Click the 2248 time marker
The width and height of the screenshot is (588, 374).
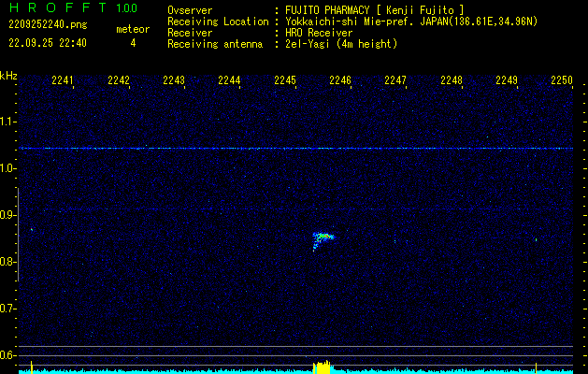coord(452,80)
